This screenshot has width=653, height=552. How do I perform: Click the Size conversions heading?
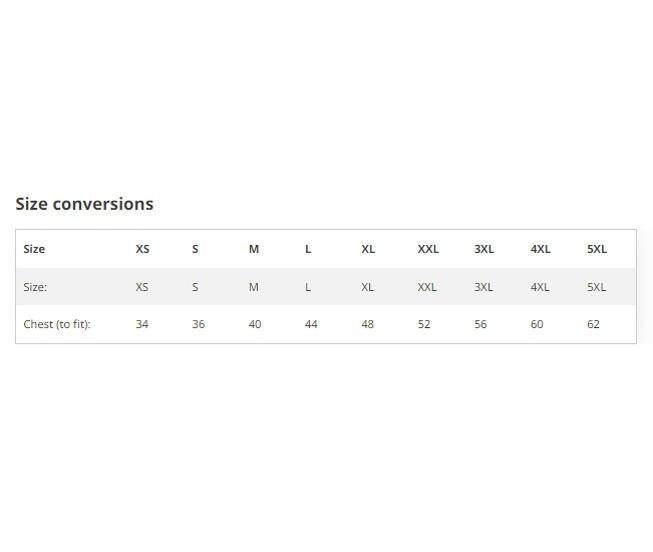click(x=85, y=204)
